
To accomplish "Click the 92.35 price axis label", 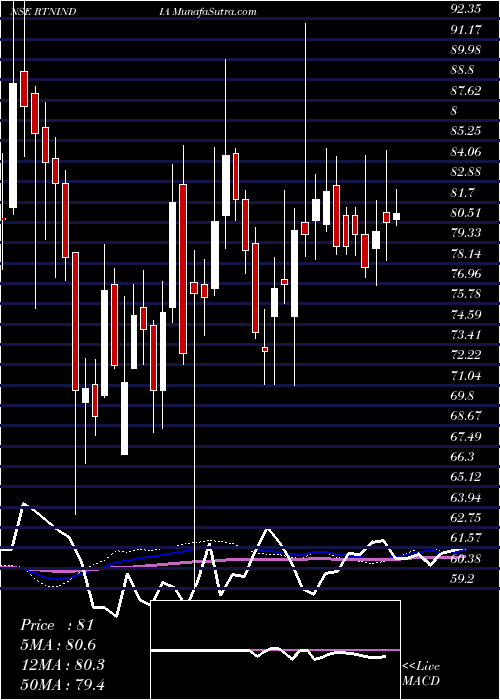I will click(468, 9).
